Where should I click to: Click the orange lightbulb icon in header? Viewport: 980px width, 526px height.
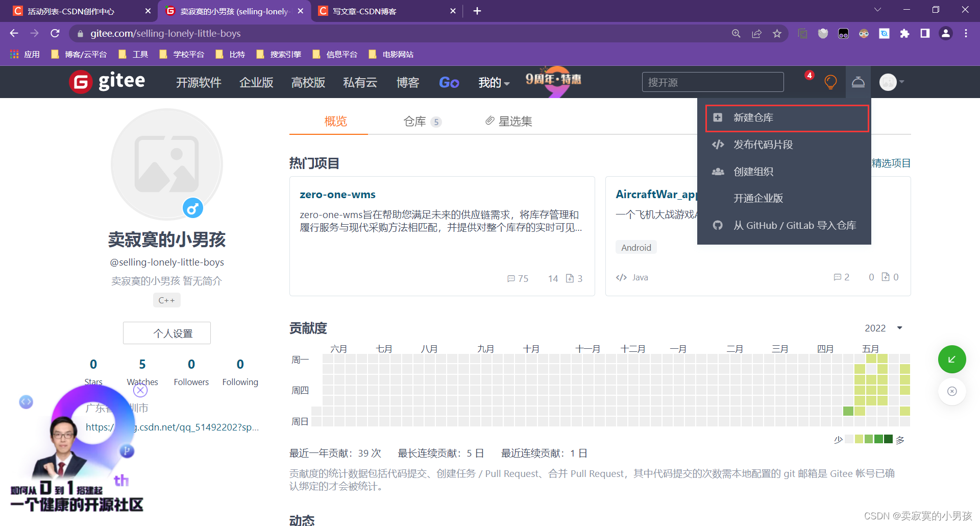[830, 82]
